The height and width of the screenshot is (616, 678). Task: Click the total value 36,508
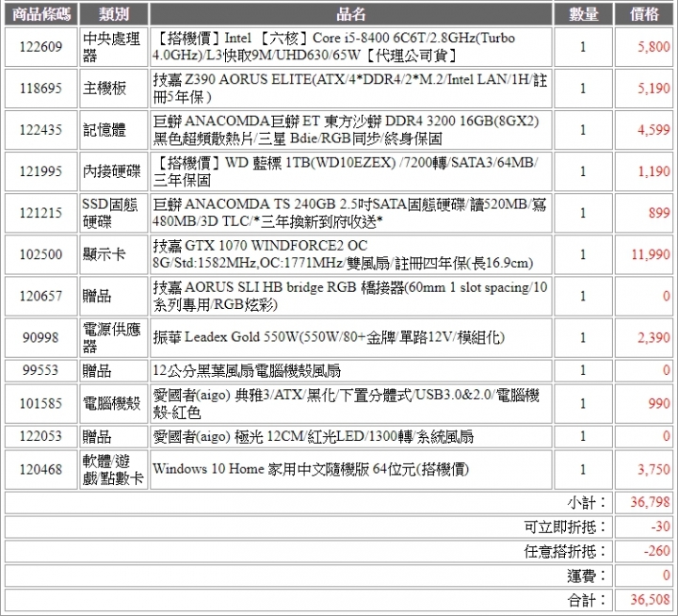point(651,600)
